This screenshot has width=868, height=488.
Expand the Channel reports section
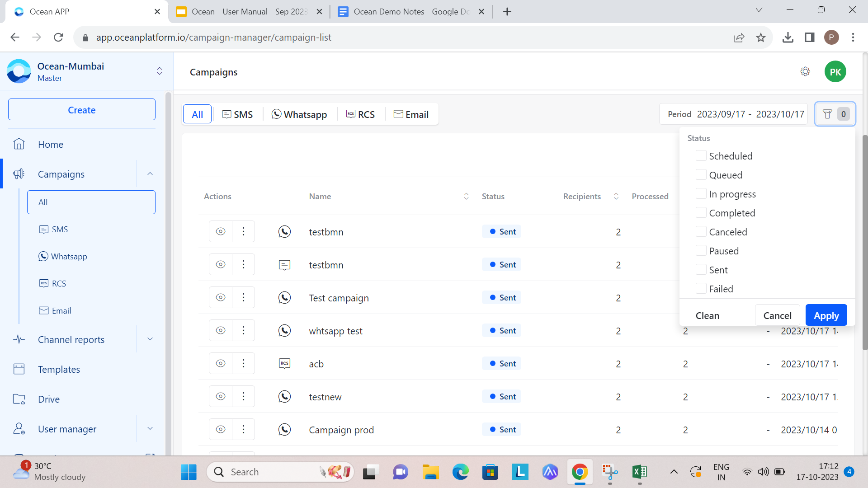coord(150,339)
